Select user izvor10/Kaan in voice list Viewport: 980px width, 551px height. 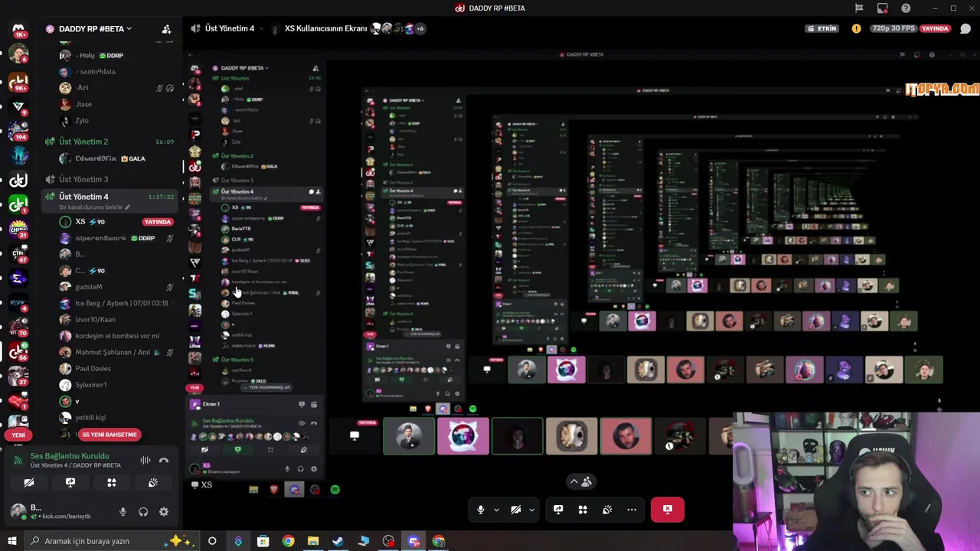[x=115, y=319]
